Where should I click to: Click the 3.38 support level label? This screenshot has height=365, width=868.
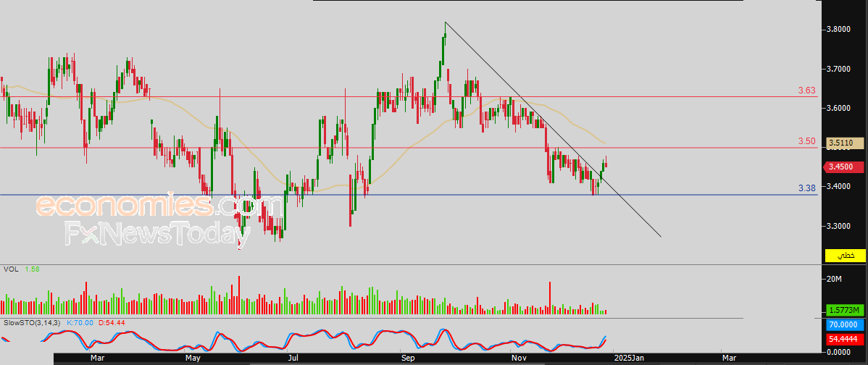pos(806,188)
